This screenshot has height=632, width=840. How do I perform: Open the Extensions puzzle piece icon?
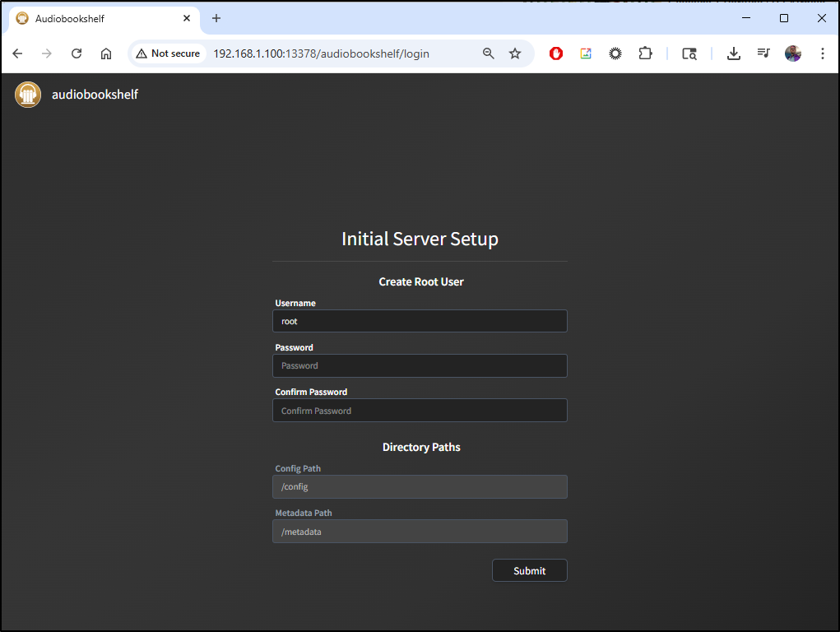coord(645,53)
